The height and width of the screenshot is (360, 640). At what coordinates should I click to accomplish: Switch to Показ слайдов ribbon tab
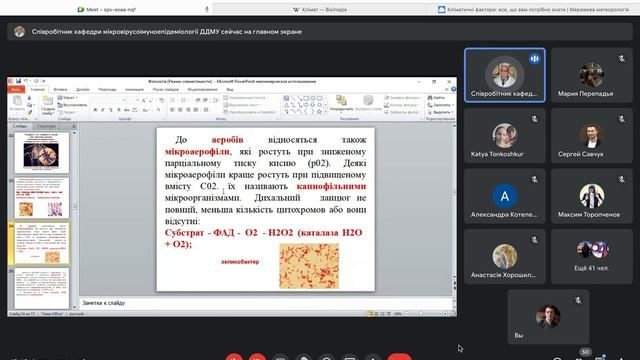(166, 89)
